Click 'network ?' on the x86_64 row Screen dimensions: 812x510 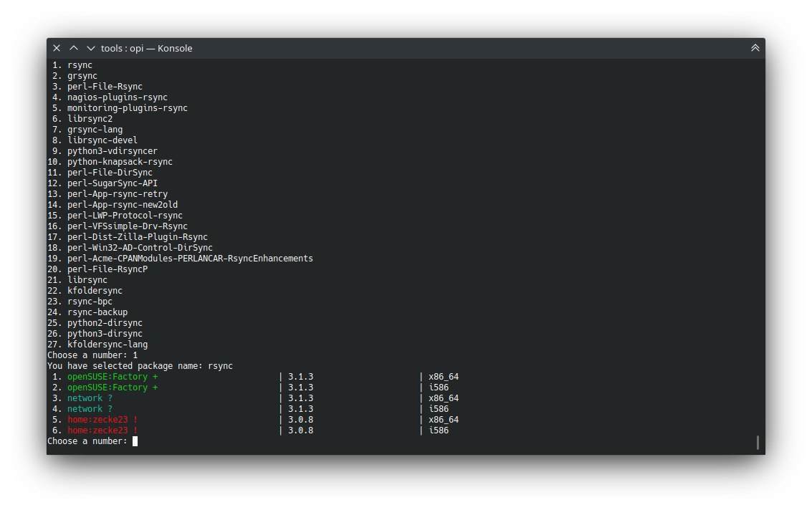pos(90,398)
